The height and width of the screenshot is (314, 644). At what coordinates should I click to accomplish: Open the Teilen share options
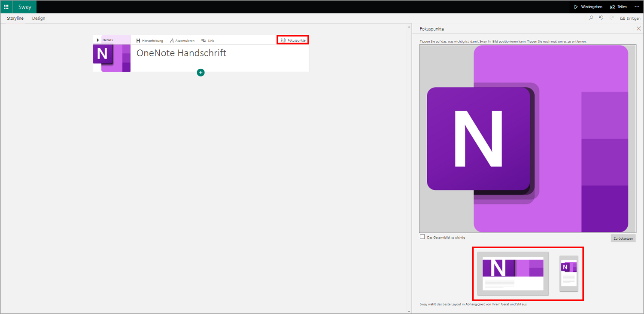(619, 7)
